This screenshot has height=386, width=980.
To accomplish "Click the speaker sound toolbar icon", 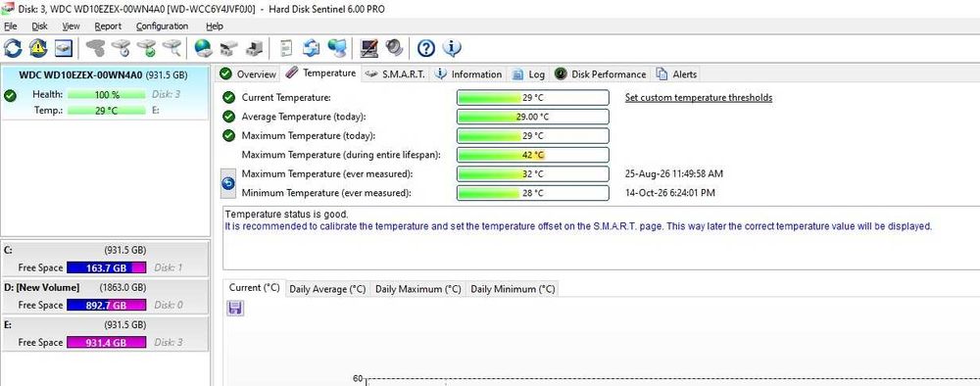I will [394, 48].
